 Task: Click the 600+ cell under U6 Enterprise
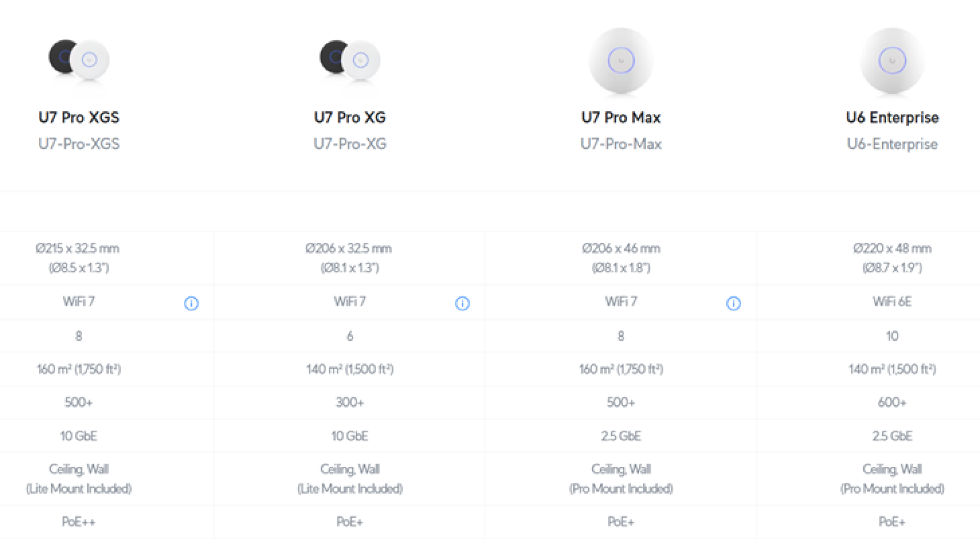coord(892,402)
